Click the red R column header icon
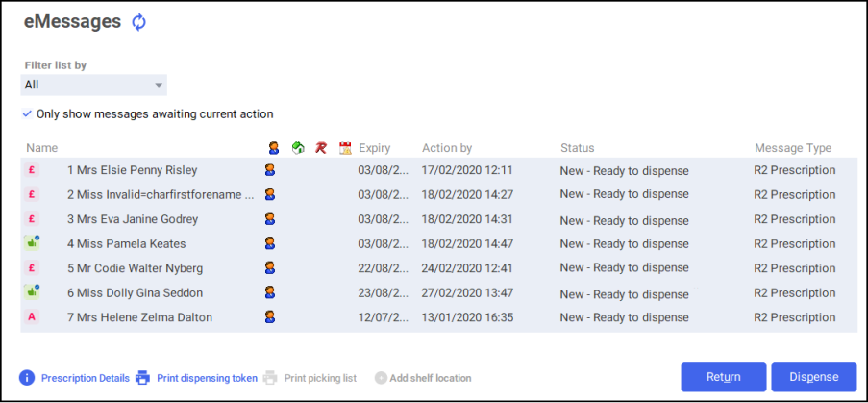 coord(321,148)
